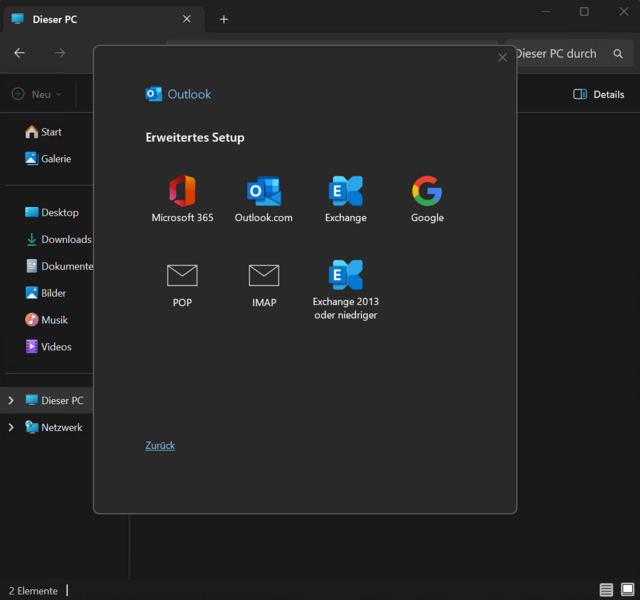Screen dimensions: 640x600
Task: Select Dieser PC in the sidebar tree
Action: 54,400
